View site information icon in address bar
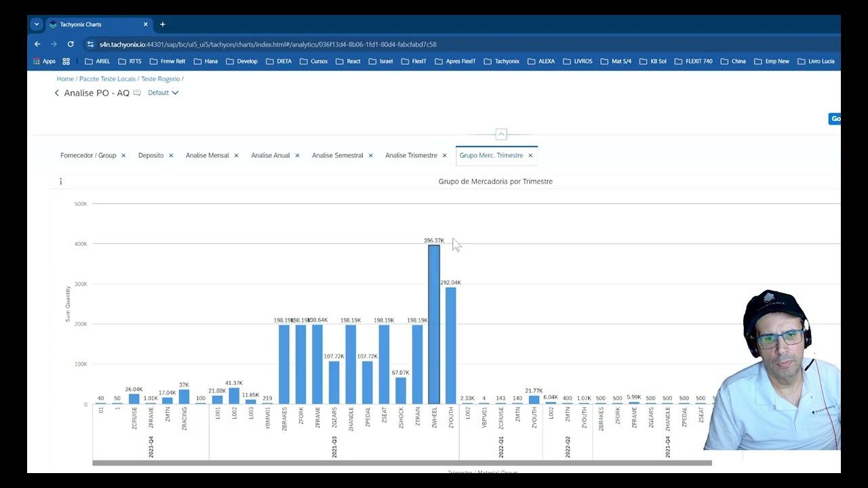This screenshot has width=868, height=488. (90, 44)
